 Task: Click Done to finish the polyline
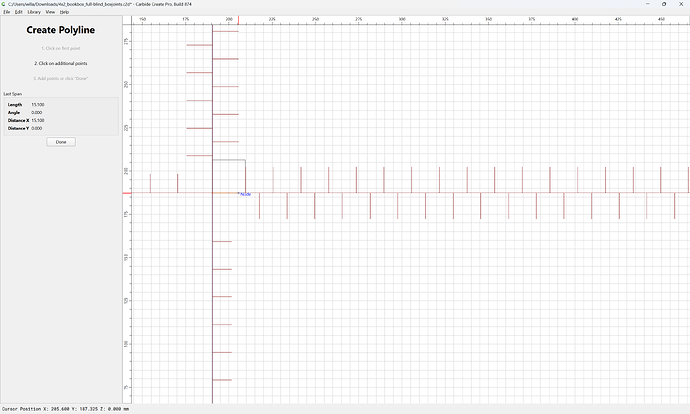coord(61,142)
